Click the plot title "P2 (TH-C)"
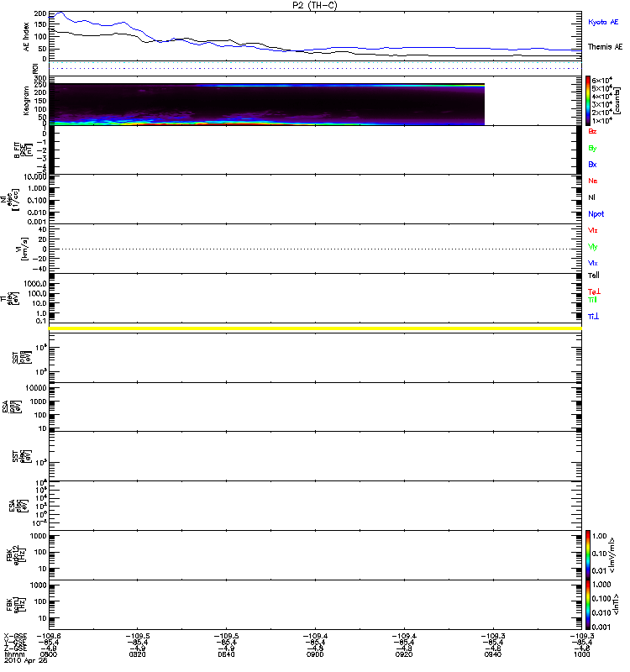Image resolution: width=630 pixels, height=672 pixels. (314, 5)
